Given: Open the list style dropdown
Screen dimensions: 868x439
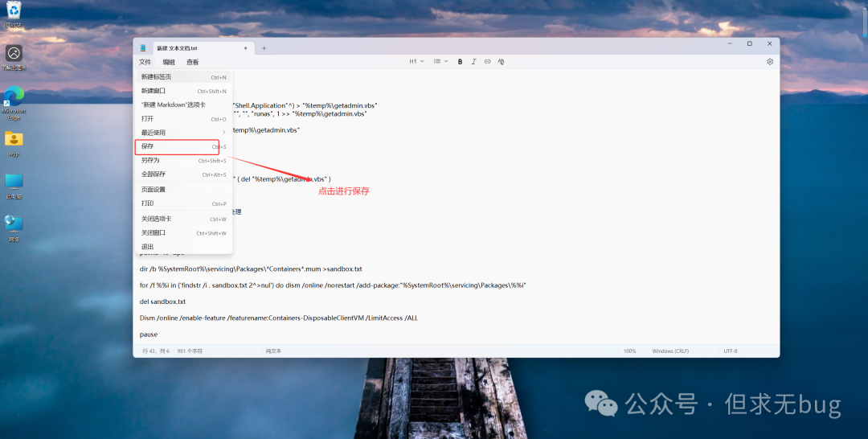Looking at the screenshot, I should pos(440,61).
